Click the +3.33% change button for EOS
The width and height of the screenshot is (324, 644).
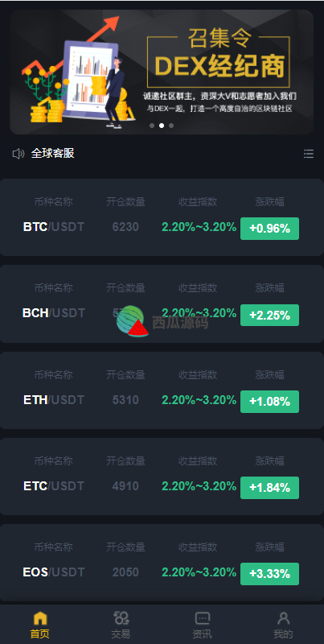[x=269, y=574]
